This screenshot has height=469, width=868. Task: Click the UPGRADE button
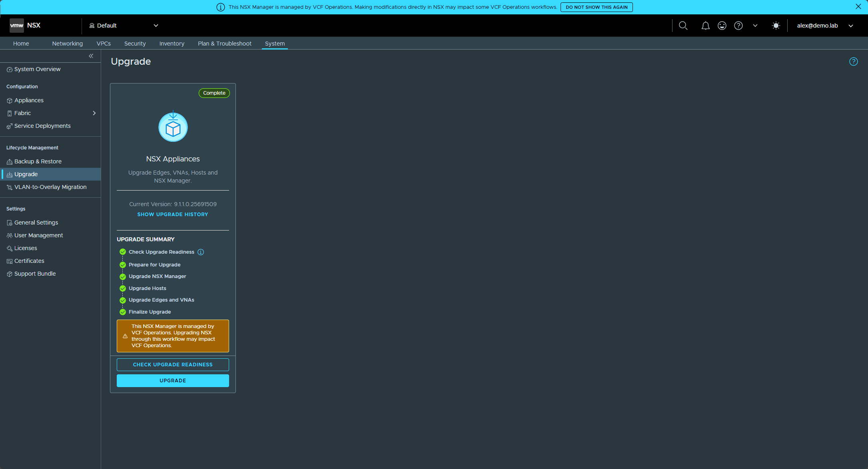click(x=173, y=381)
